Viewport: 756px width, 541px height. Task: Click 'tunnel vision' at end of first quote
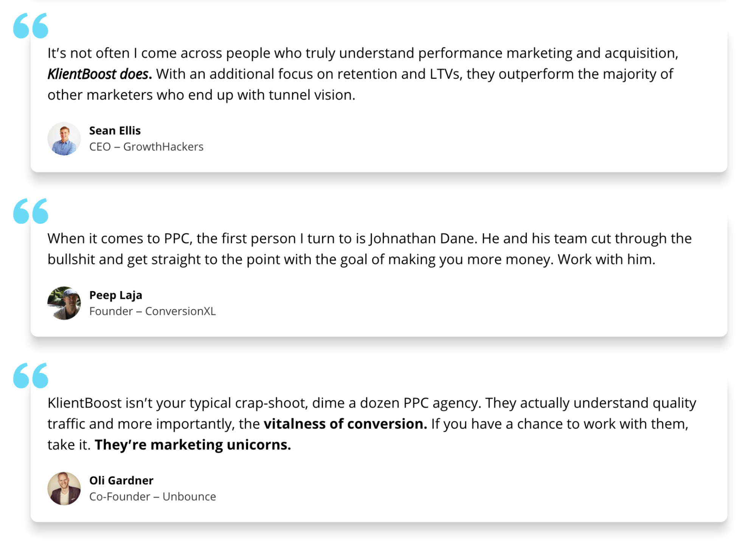tap(311, 95)
